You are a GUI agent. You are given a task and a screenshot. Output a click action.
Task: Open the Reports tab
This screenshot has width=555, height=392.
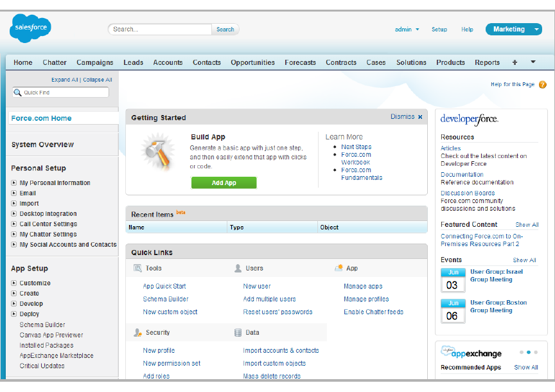(487, 63)
